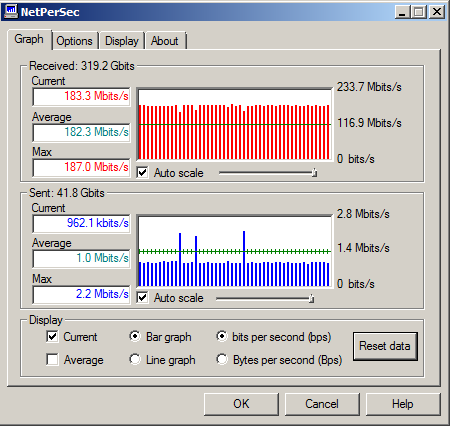Image resolution: width=450 pixels, height=426 pixels.
Task: Click Received Max field 187.0 Mbits/s
Action: (81, 167)
